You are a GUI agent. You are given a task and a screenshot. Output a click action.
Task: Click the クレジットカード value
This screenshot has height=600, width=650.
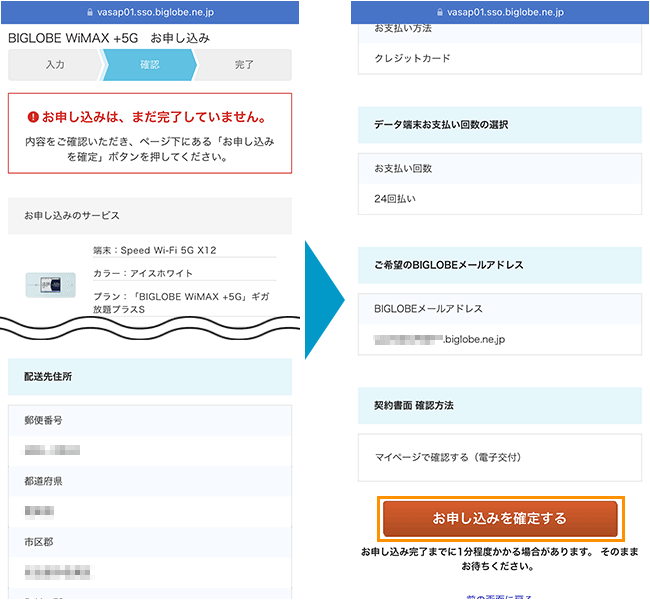pyautogui.click(x=412, y=58)
